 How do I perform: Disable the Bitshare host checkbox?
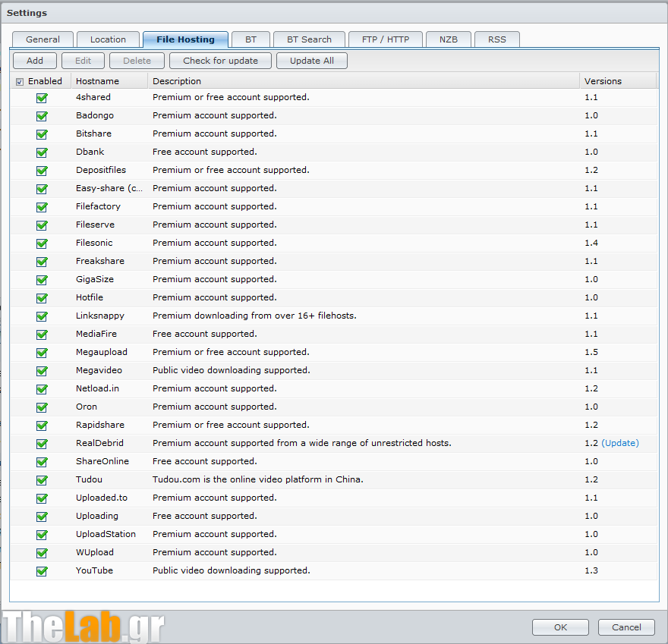click(42, 134)
